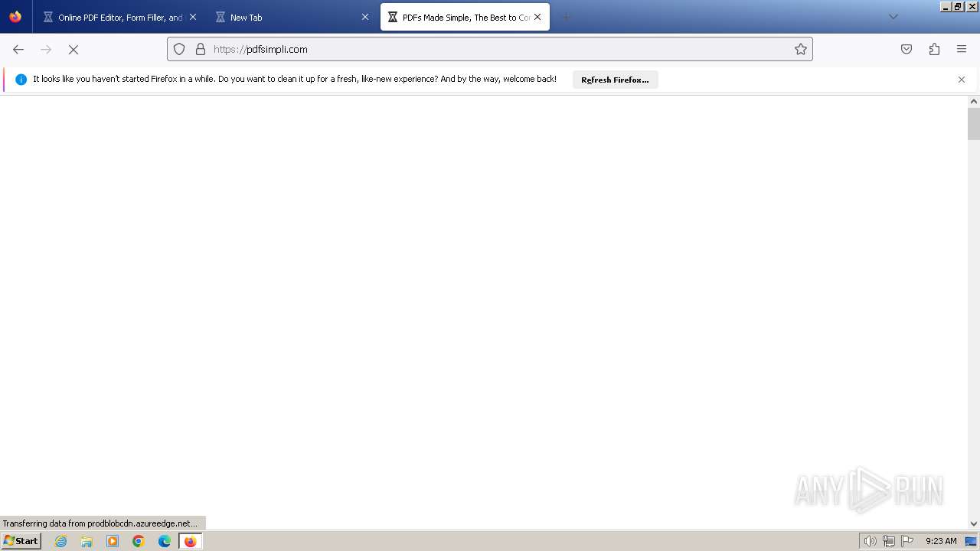This screenshot has width=980, height=551.
Task: Select the active Firefox taskbar button
Action: click(190, 541)
